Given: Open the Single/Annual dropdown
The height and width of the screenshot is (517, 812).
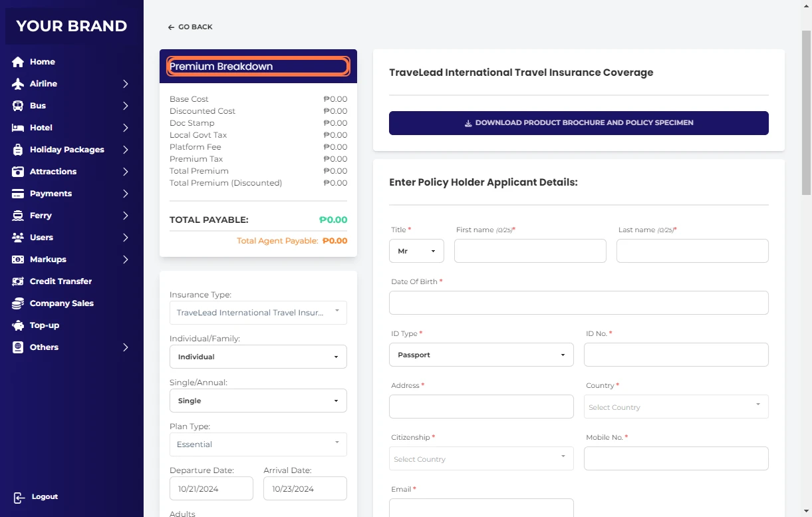Looking at the screenshot, I should tap(258, 401).
